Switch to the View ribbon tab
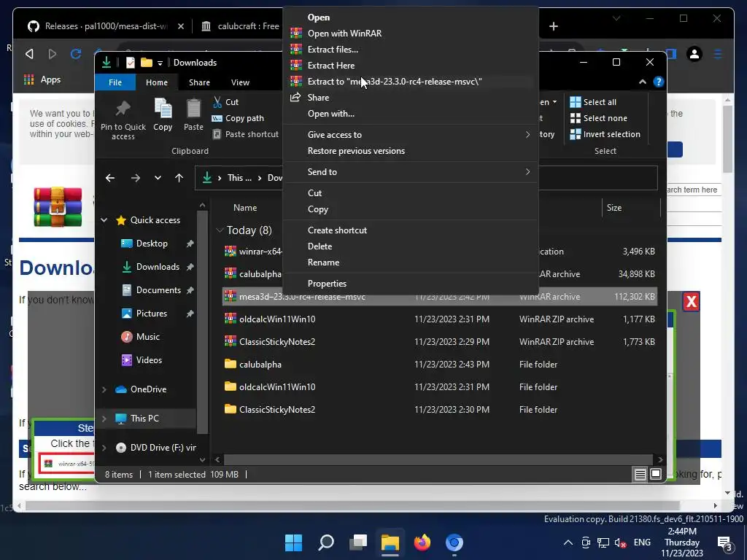The height and width of the screenshot is (560, 747). tap(240, 82)
